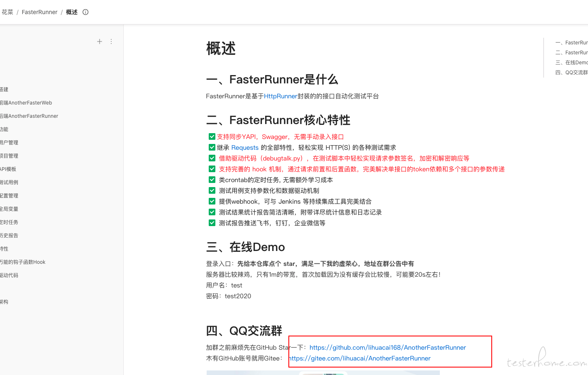
Task: Toggle checkbox for 测试结果统计报告
Action: coord(212,212)
